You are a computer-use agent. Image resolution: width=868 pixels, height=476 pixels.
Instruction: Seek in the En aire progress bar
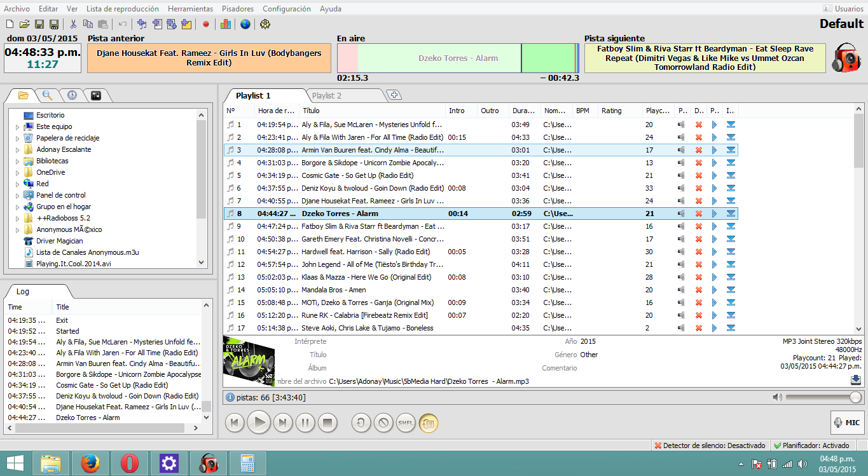tap(458, 58)
